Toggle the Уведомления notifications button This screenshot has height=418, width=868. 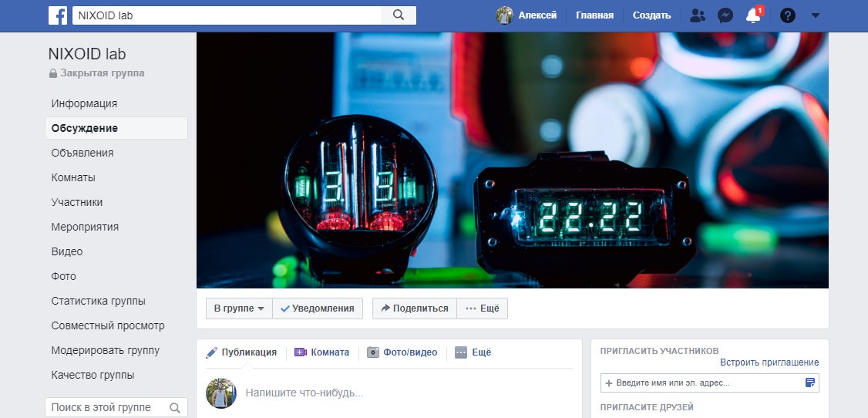click(x=317, y=308)
